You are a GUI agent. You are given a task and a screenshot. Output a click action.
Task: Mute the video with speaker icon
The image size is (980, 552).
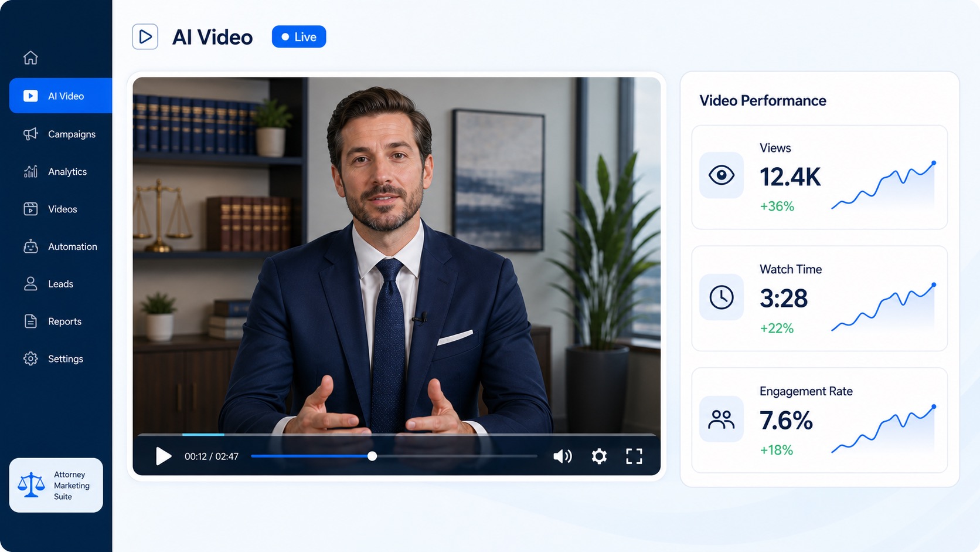tap(563, 456)
